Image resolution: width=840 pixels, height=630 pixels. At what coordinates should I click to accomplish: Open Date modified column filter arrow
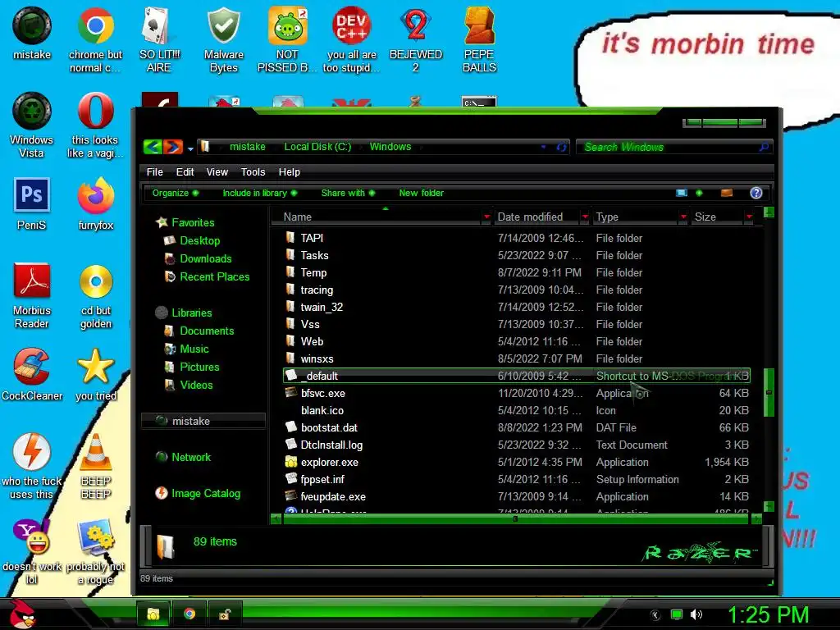tap(585, 217)
